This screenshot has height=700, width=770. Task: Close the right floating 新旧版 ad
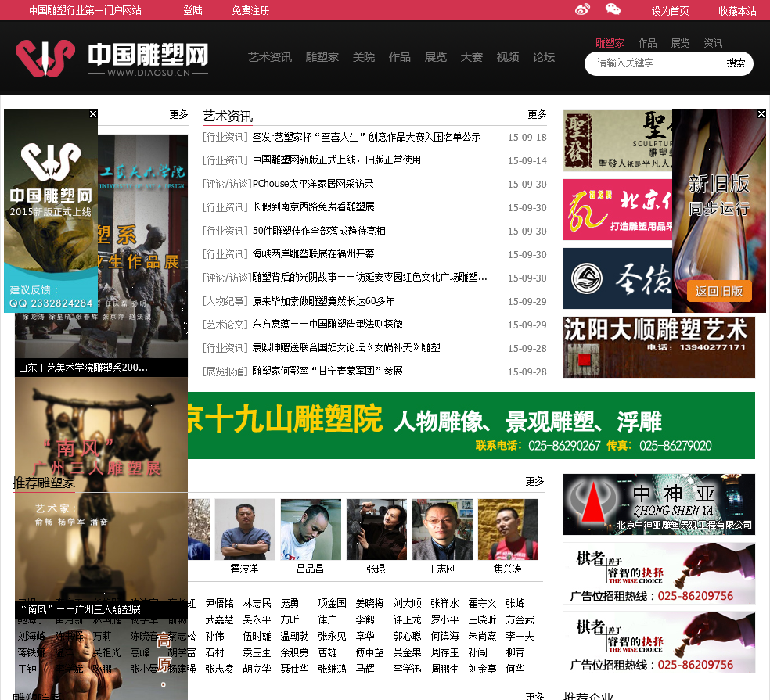tap(761, 114)
